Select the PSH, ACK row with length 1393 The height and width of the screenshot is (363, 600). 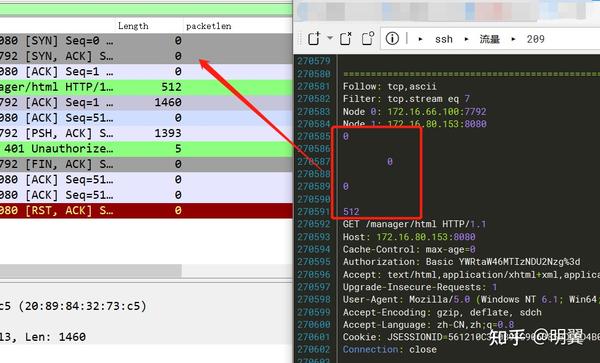point(146,133)
